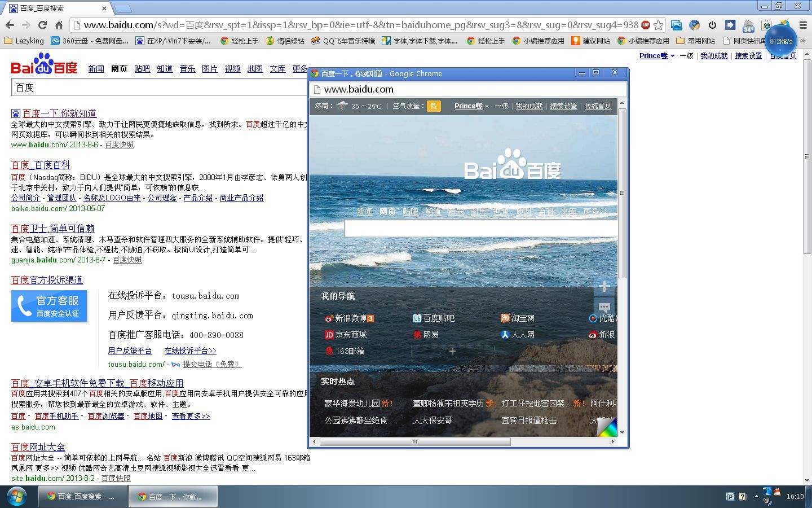Click the 在线投诉平台>> link

coord(190,351)
